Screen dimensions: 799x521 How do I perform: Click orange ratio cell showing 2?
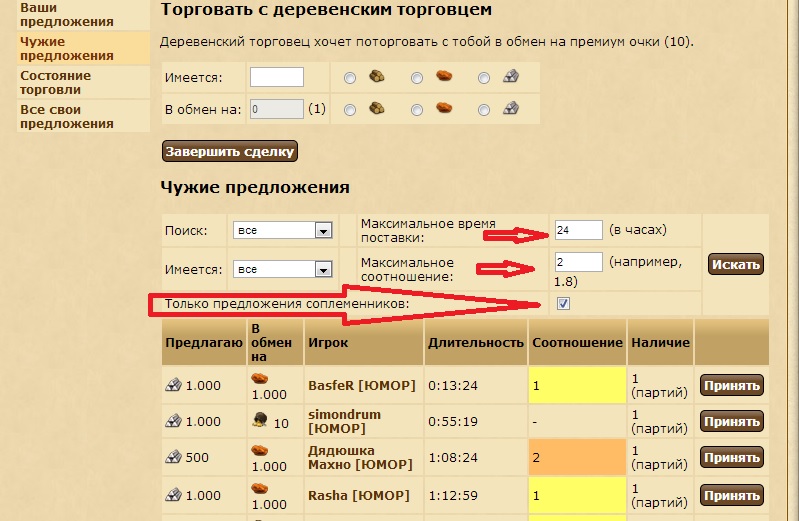577,457
